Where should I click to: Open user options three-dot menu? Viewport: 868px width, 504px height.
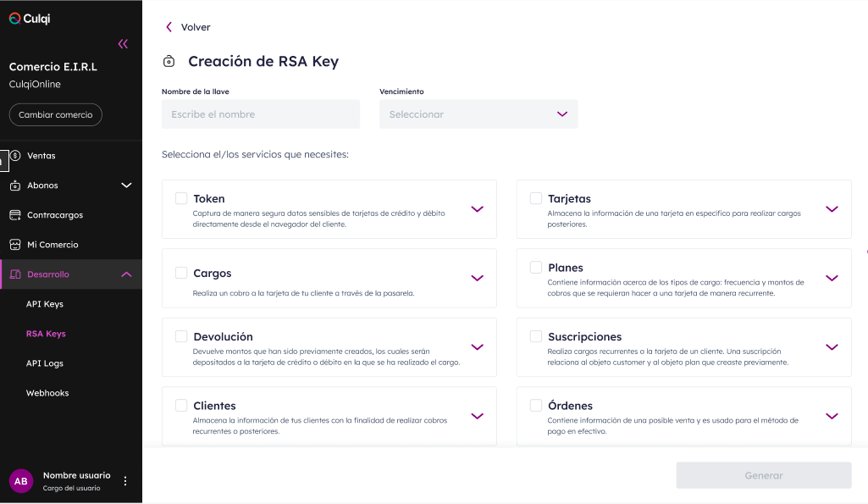tap(125, 481)
